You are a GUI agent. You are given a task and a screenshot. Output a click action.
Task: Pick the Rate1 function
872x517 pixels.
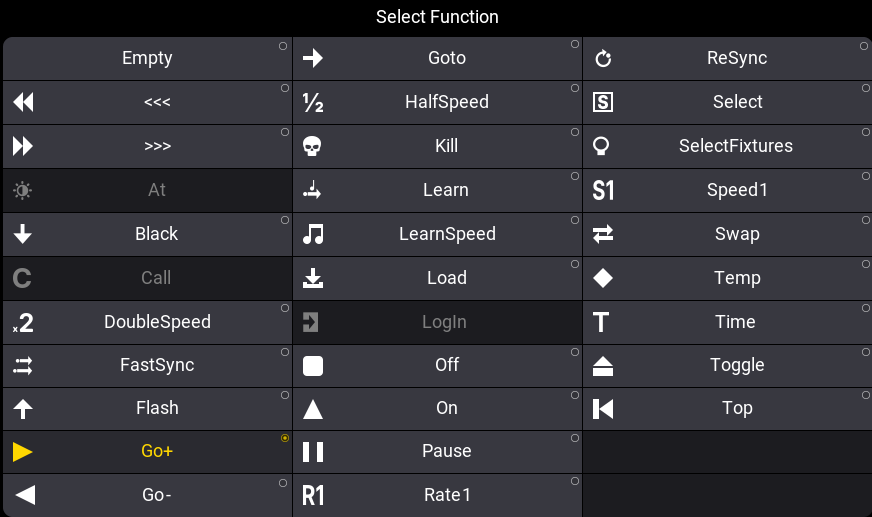click(446, 495)
